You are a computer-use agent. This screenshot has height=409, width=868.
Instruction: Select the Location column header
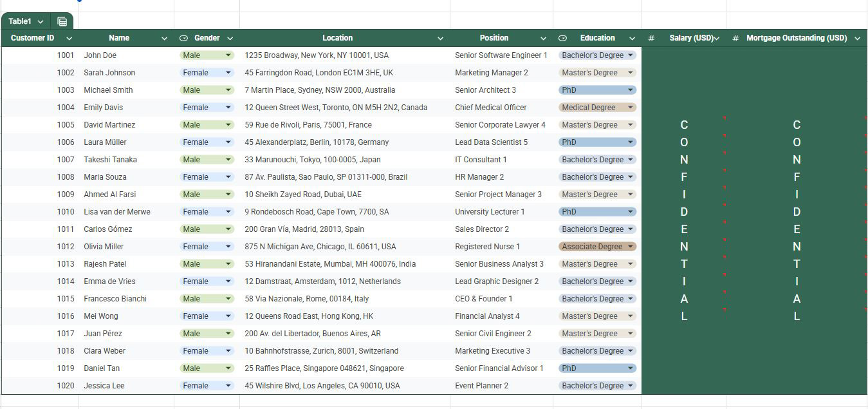pyautogui.click(x=344, y=38)
